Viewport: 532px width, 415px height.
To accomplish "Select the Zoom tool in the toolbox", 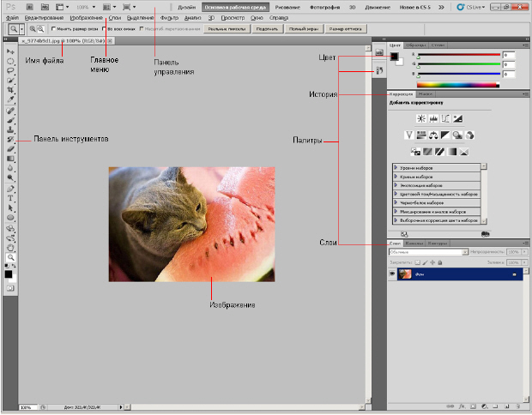I will point(10,256).
